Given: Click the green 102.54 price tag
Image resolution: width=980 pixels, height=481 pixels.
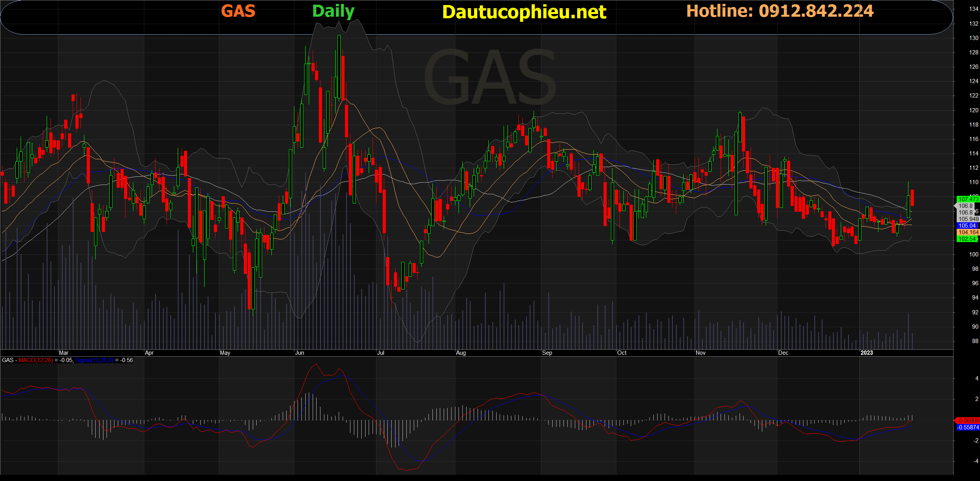Looking at the screenshot, I should pyautogui.click(x=967, y=239).
